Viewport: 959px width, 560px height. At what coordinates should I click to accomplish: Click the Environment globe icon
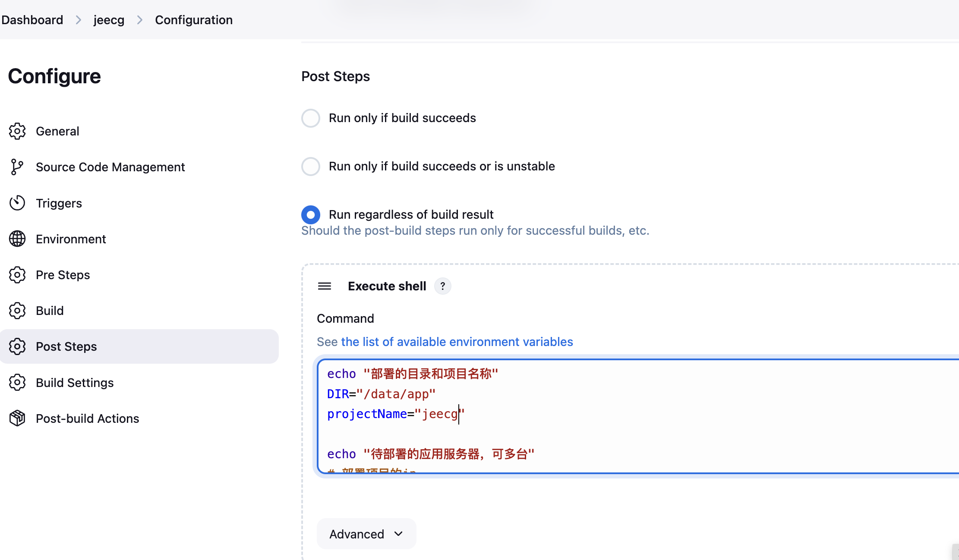pos(17,239)
